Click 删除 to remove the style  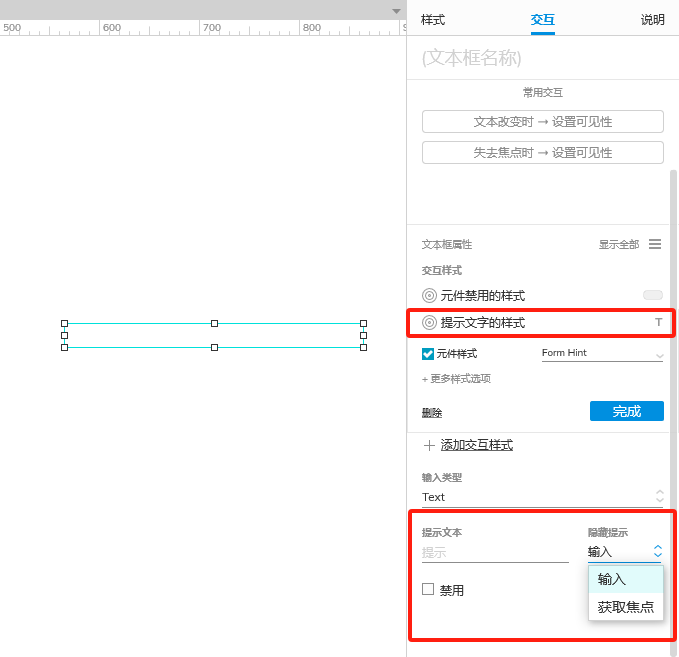pos(432,413)
